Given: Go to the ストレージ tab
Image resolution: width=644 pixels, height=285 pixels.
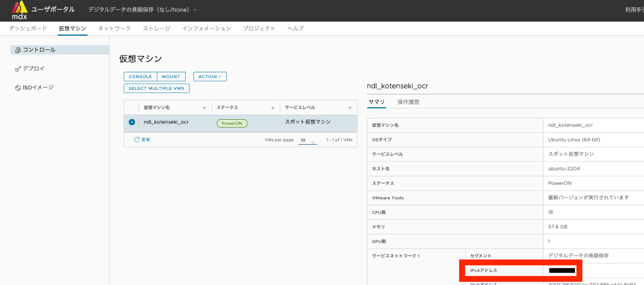Looking at the screenshot, I should [156, 29].
